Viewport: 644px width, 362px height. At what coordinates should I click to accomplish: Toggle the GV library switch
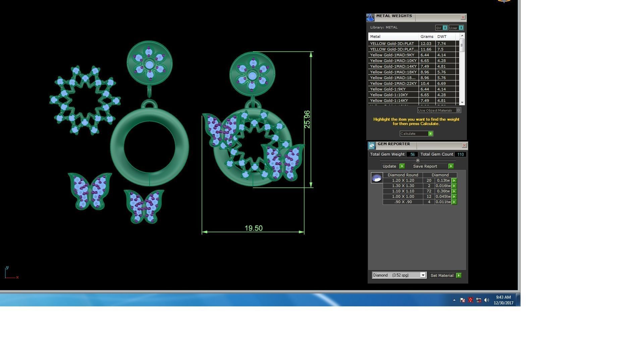[445, 28]
